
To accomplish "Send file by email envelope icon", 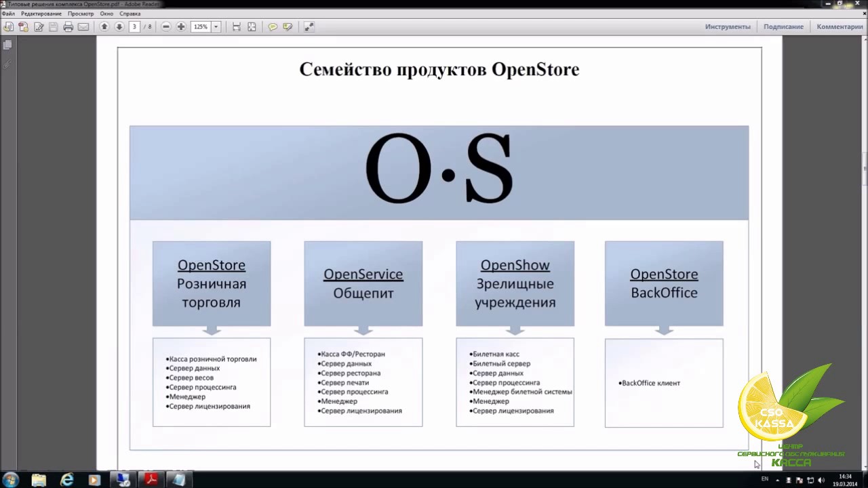I will [83, 27].
